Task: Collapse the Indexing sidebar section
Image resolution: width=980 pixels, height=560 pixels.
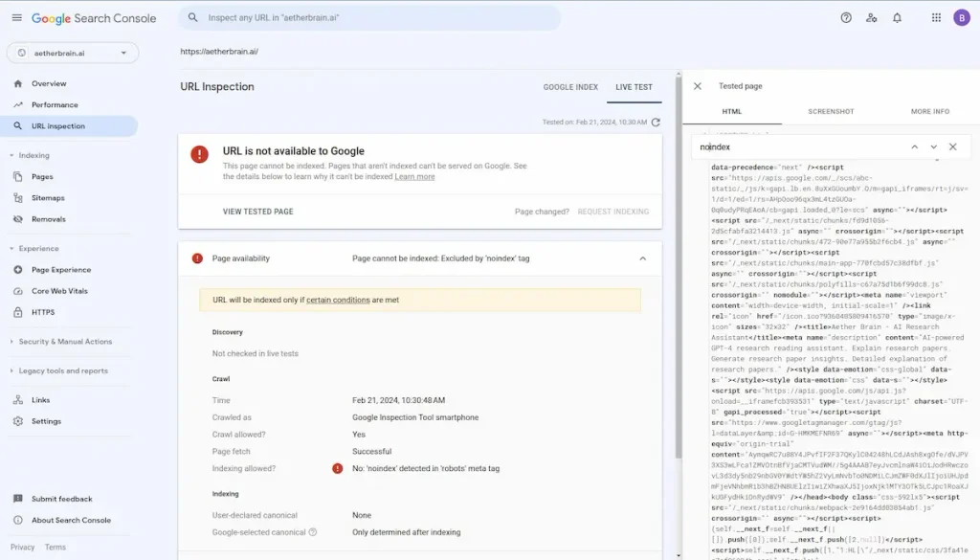Action: click(30, 155)
